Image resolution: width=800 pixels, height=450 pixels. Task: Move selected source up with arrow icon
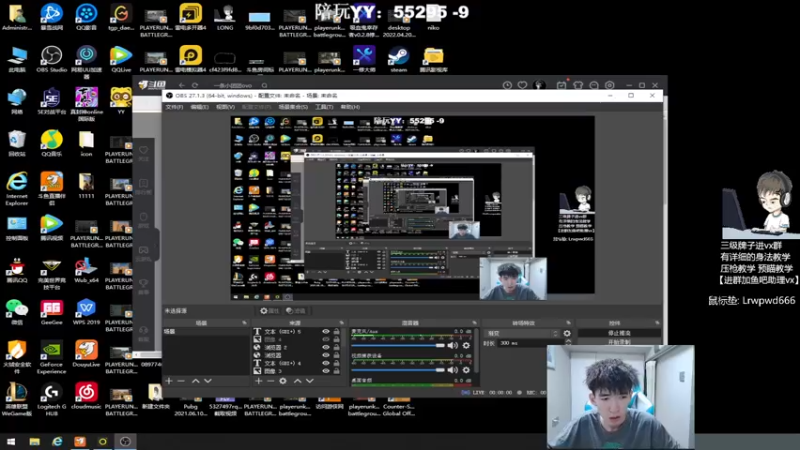click(297, 381)
